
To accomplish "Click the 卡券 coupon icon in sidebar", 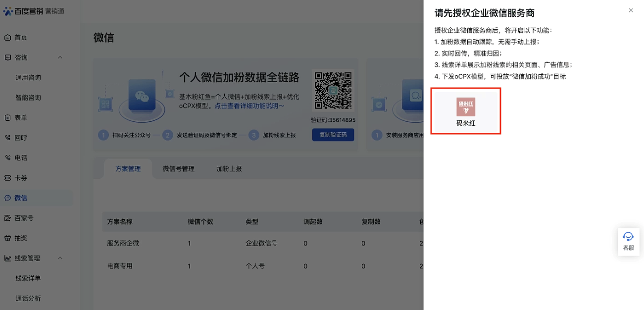I will click(x=8, y=178).
